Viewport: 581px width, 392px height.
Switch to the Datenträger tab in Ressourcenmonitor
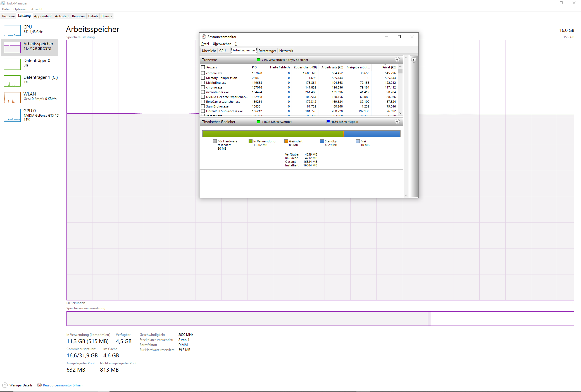[x=267, y=51]
